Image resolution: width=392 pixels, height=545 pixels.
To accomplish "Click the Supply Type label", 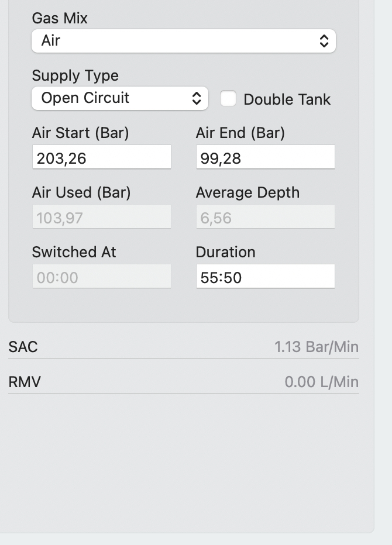I will (x=75, y=76).
